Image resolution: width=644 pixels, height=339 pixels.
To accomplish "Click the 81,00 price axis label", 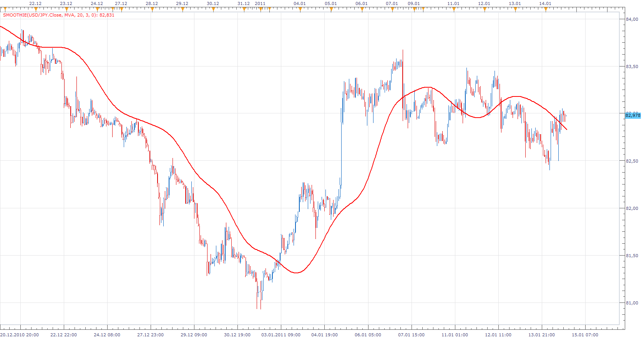I will point(632,303).
